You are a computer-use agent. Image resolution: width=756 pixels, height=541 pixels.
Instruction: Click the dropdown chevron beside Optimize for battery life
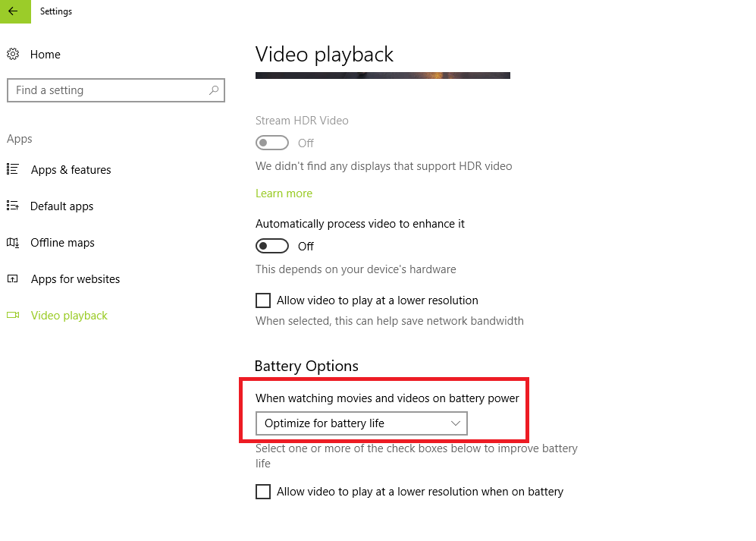455,423
